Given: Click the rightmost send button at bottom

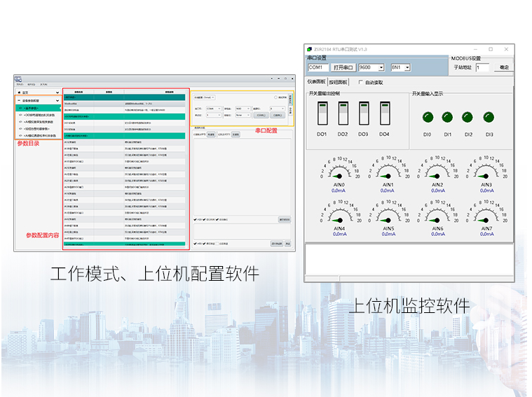Looking at the screenshot, I should (x=287, y=244).
